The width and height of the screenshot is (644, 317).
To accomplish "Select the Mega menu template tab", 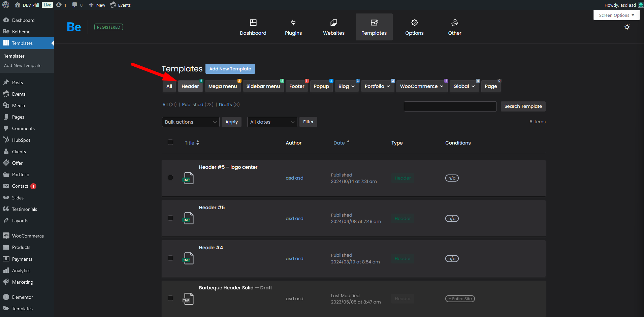I will coord(223,86).
